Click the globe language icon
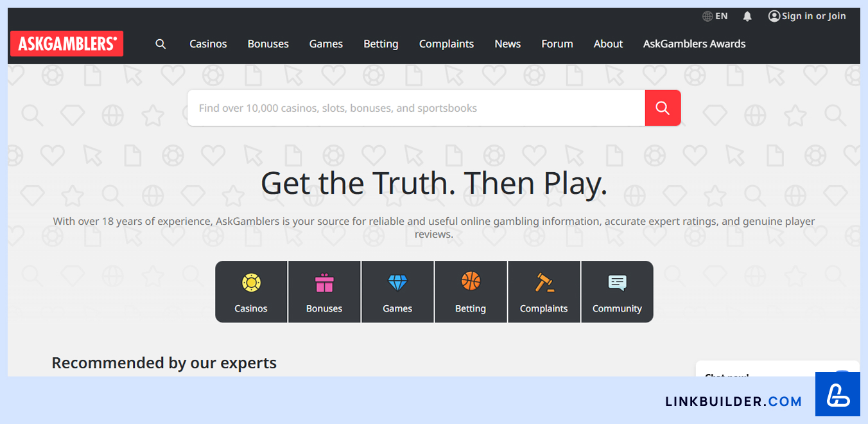 [707, 16]
